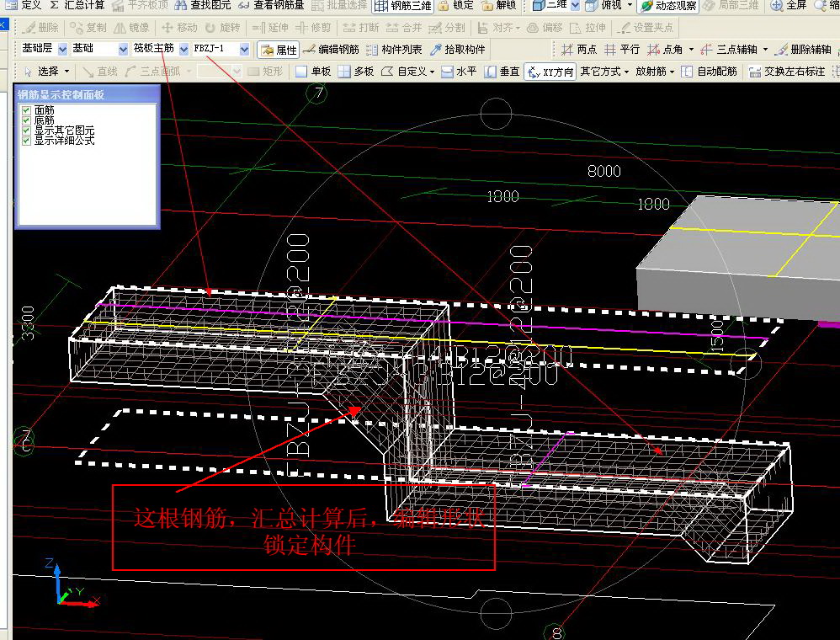
Task: Select 点角 point-angle axis tool
Action: (664, 50)
